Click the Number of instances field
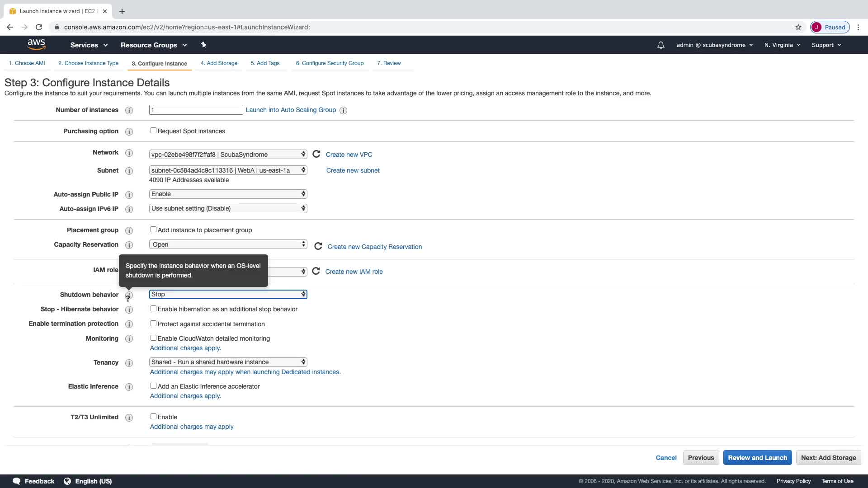The height and width of the screenshot is (488, 868). [x=196, y=110]
